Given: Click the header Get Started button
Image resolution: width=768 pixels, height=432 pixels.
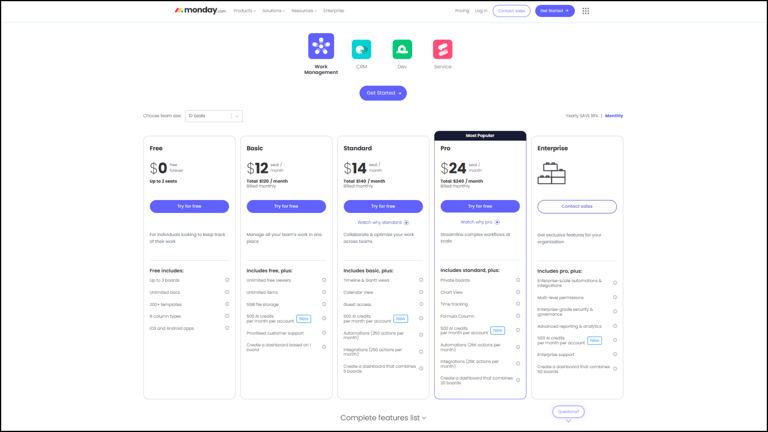Looking at the screenshot, I should point(554,11).
